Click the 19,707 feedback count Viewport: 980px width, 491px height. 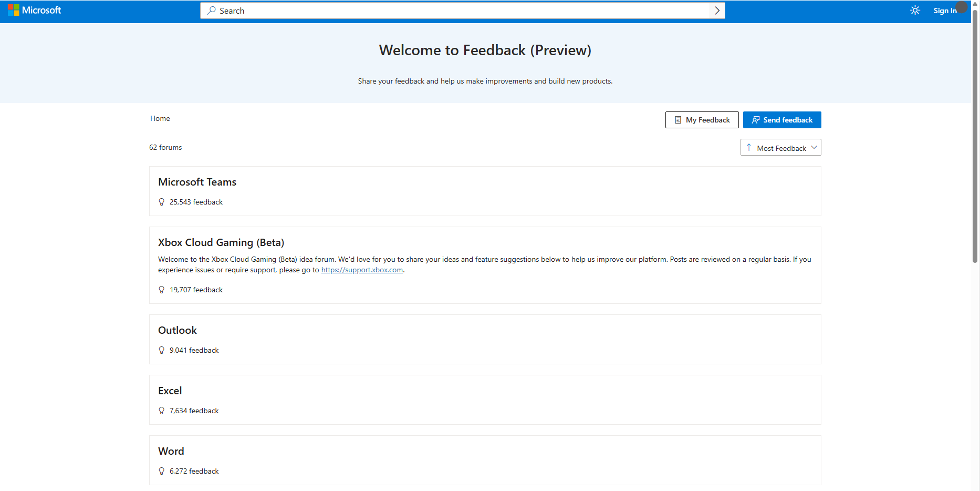pos(196,290)
